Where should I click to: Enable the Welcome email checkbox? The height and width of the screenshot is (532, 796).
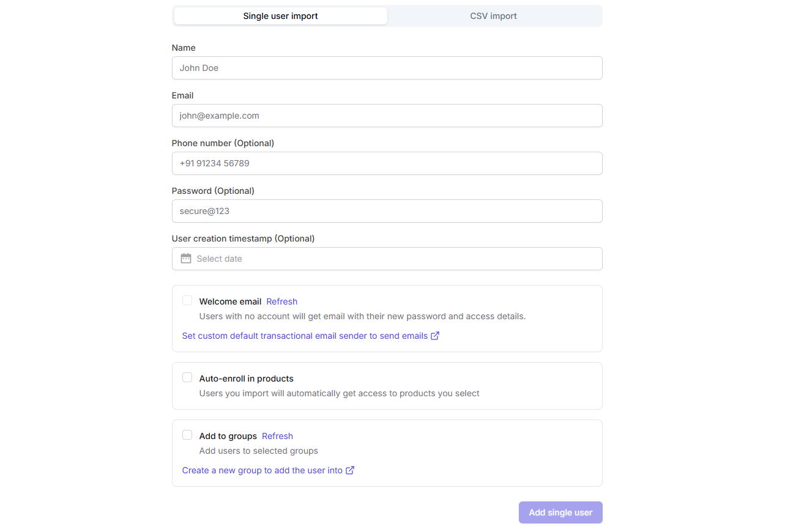click(187, 300)
